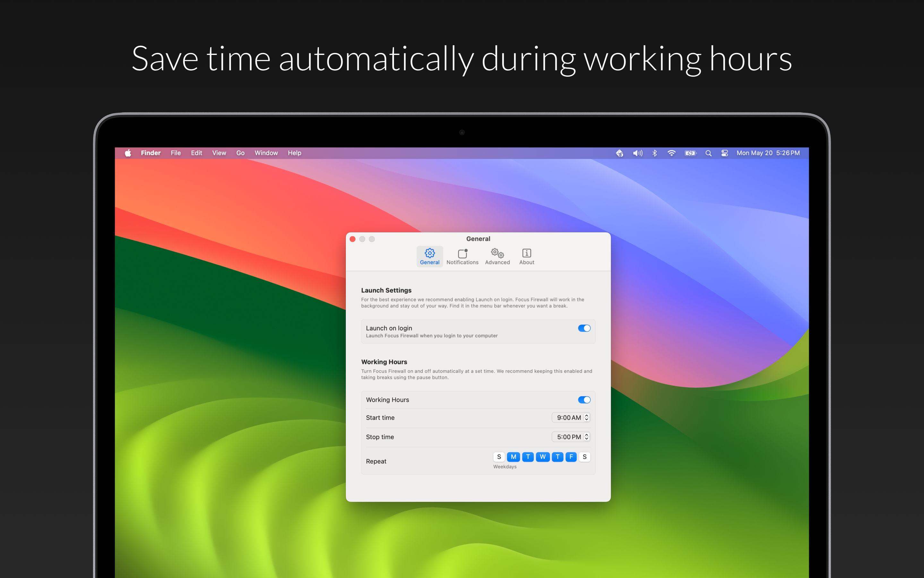Click the Start time label
Screen dimensions: 924x578
point(380,417)
